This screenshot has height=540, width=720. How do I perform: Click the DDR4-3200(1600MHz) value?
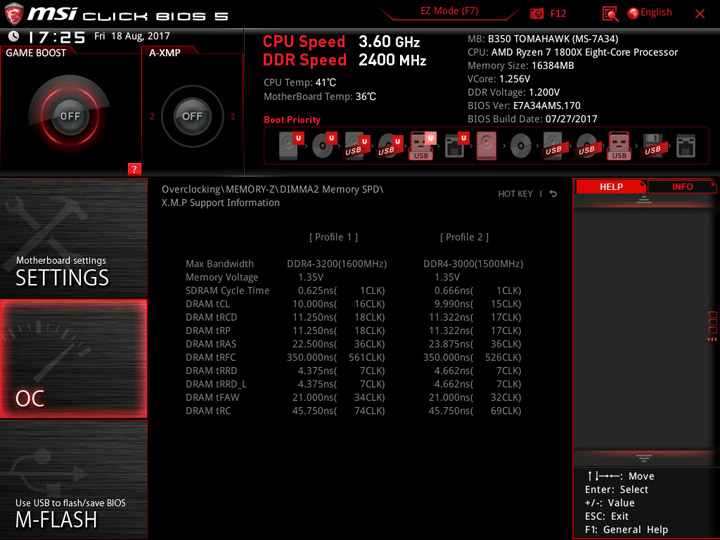(337, 264)
